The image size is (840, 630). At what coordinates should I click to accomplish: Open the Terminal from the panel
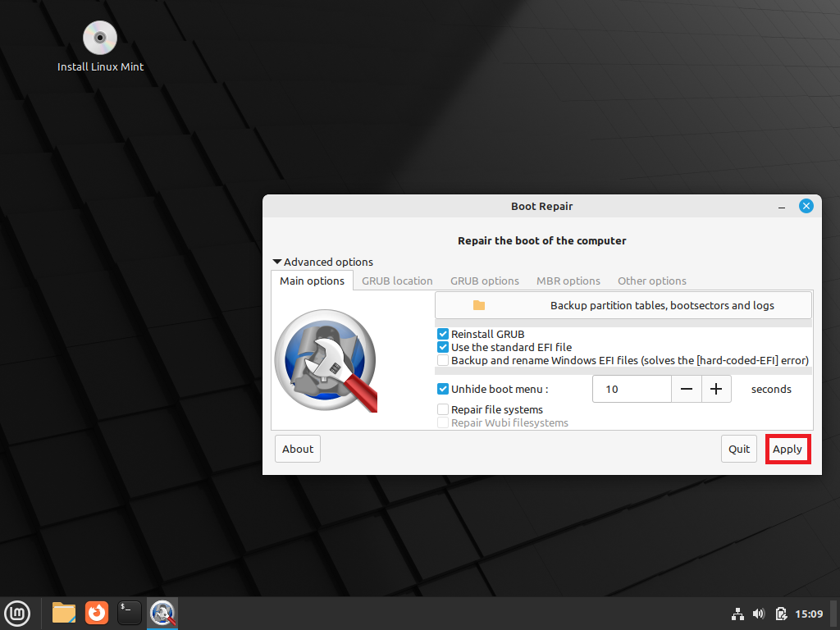click(x=129, y=614)
